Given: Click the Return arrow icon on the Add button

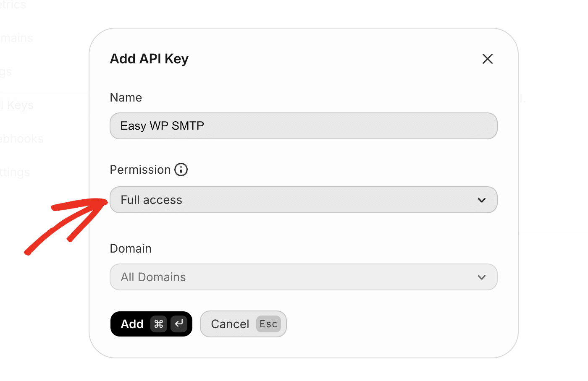Looking at the screenshot, I should point(178,324).
